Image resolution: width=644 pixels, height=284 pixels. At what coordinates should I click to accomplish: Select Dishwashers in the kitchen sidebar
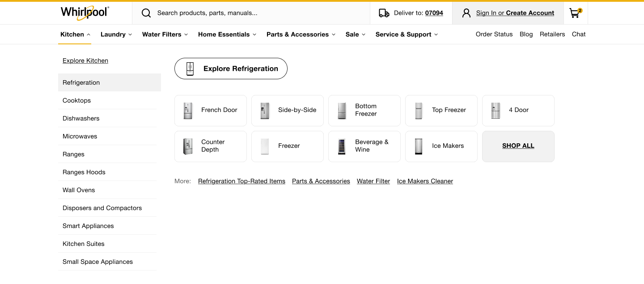coord(81,118)
